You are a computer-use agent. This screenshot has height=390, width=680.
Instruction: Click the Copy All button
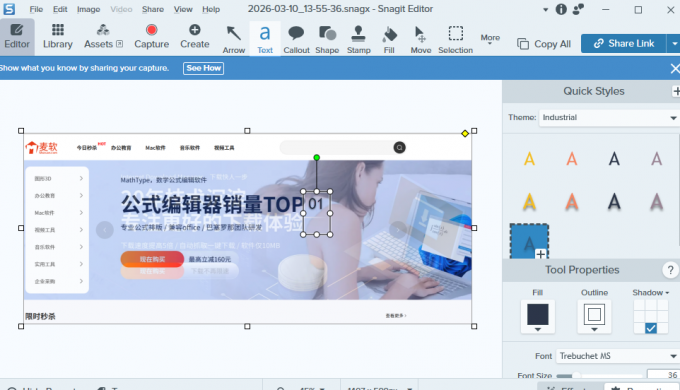pos(544,44)
